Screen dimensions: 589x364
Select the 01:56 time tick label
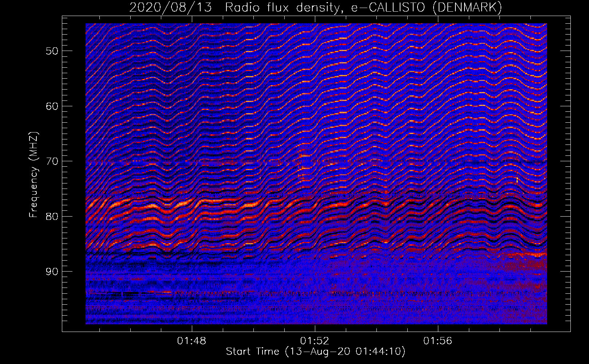[438, 341]
